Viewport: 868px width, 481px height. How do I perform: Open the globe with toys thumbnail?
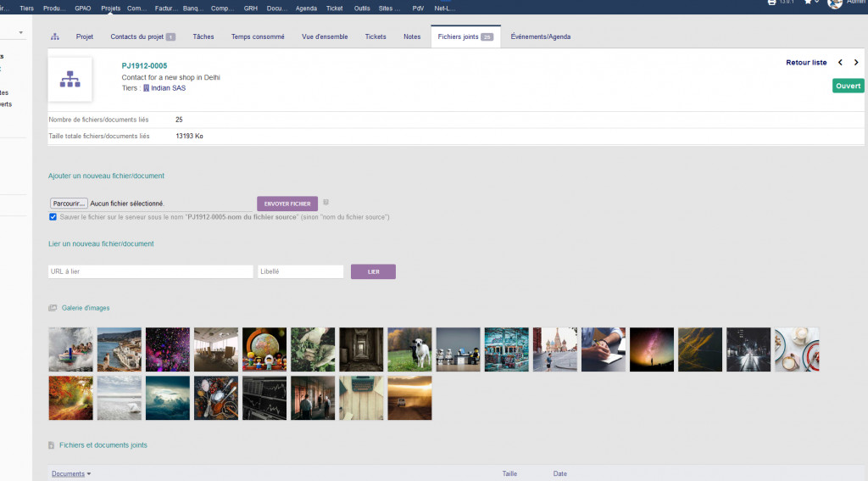point(264,350)
